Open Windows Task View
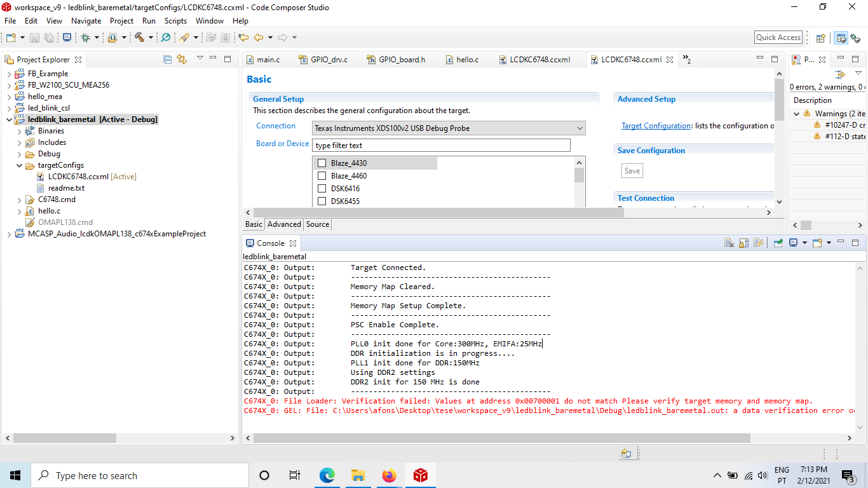868x488 pixels. coord(295,475)
